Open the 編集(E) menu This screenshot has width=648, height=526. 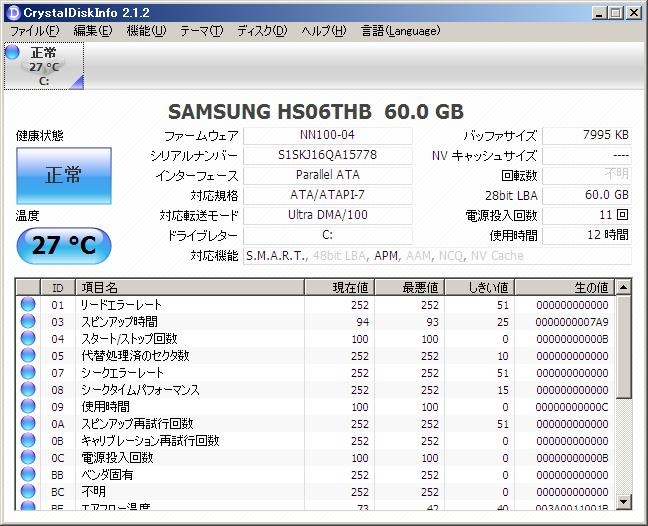point(93,31)
